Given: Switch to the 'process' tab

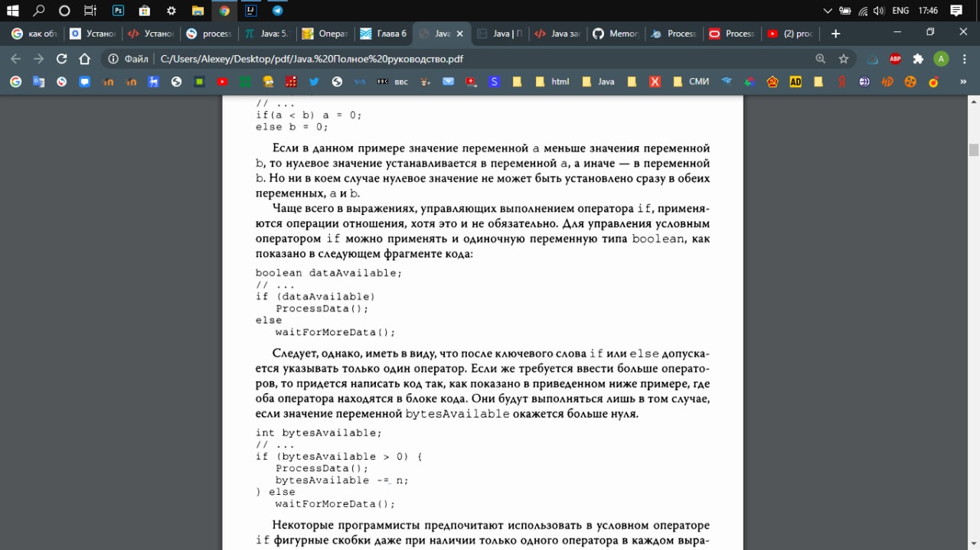Looking at the screenshot, I should pyautogui.click(x=208, y=34).
